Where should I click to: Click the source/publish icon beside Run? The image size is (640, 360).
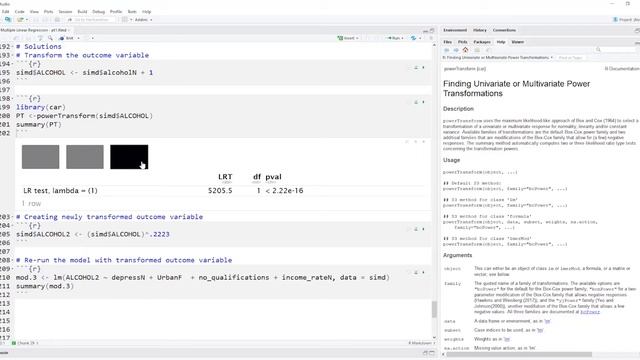point(413,38)
